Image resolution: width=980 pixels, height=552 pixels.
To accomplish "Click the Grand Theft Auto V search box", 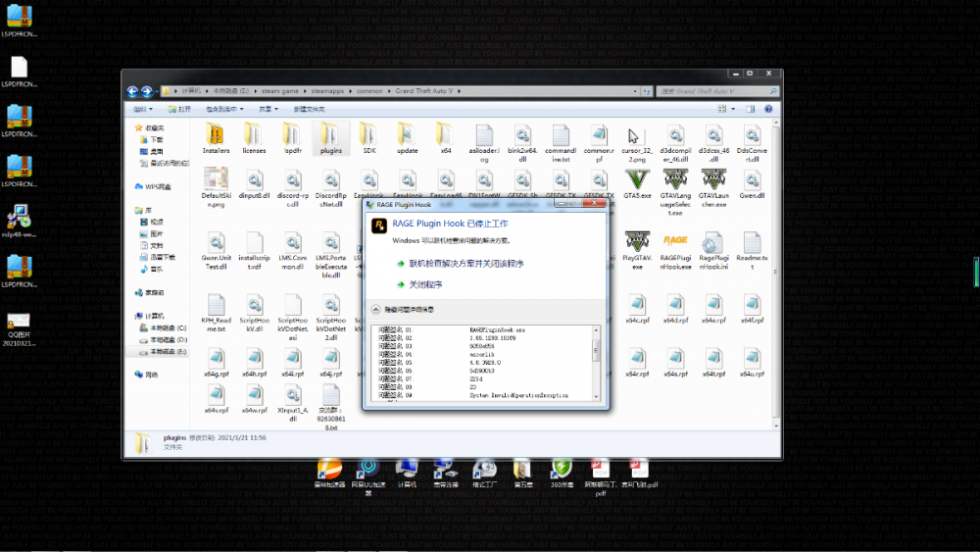I will (717, 91).
